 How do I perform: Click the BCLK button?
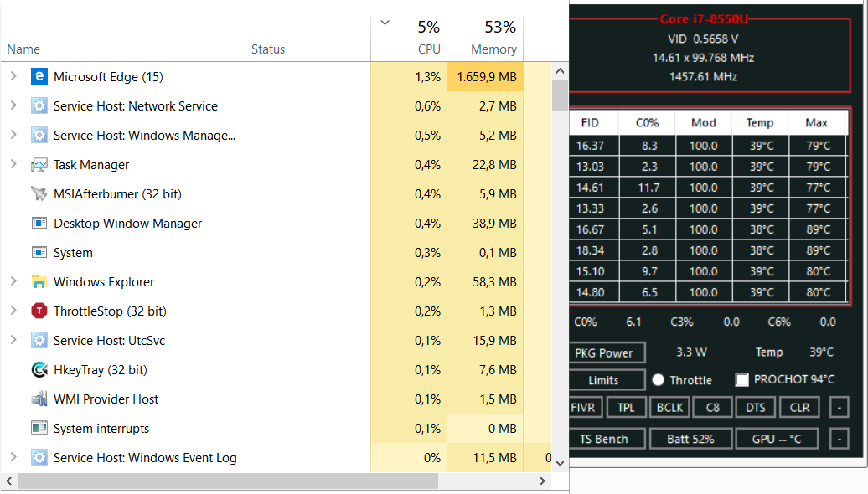pos(669,408)
